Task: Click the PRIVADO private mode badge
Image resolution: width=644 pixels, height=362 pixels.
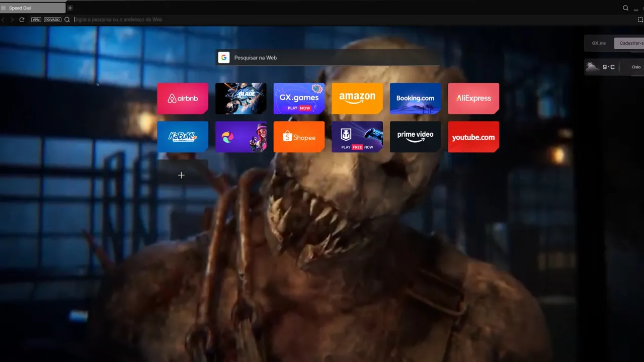Action: pyautogui.click(x=52, y=20)
